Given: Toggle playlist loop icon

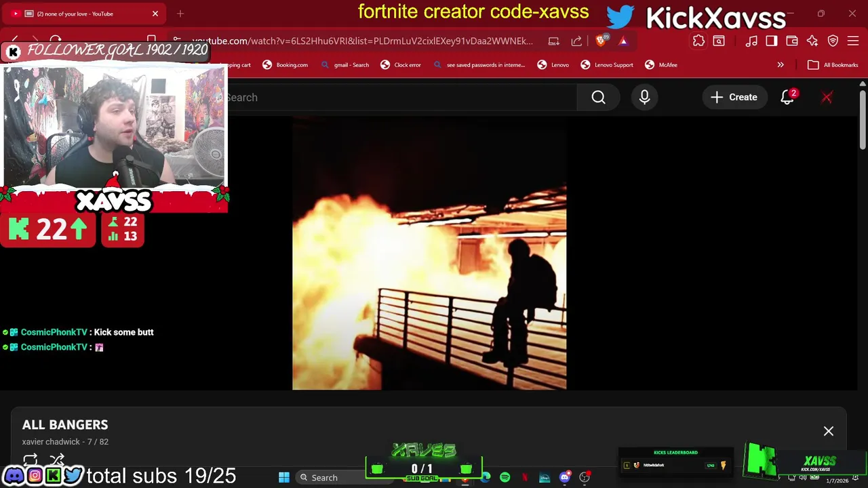Looking at the screenshot, I should click(x=30, y=460).
